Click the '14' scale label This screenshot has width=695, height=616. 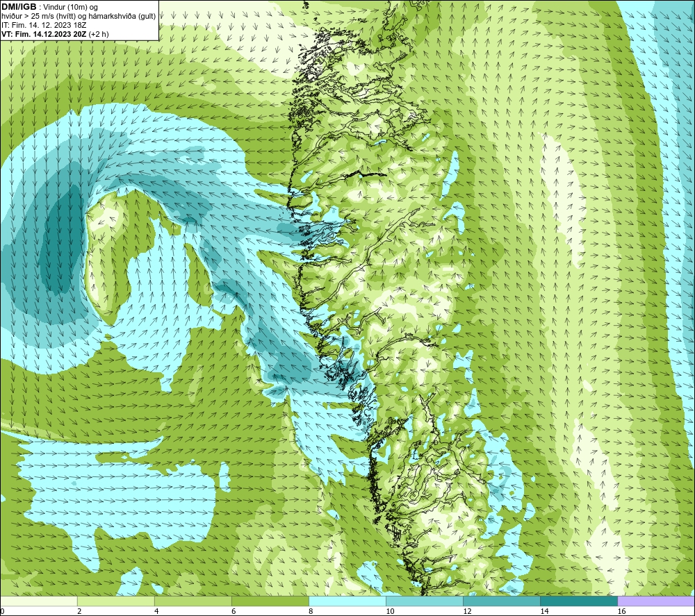[x=544, y=612]
